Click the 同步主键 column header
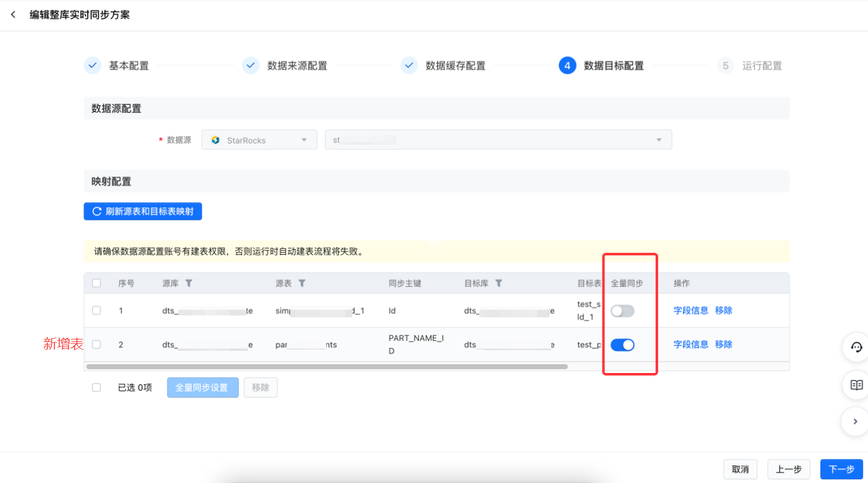Image resolution: width=868 pixels, height=483 pixels. tap(405, 283)
